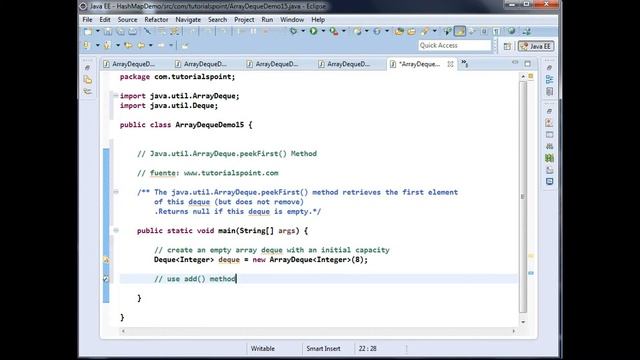Open the Run dropdown arrow next to play
The height and width of the screenshot is (360, 640).
[323, 31]
